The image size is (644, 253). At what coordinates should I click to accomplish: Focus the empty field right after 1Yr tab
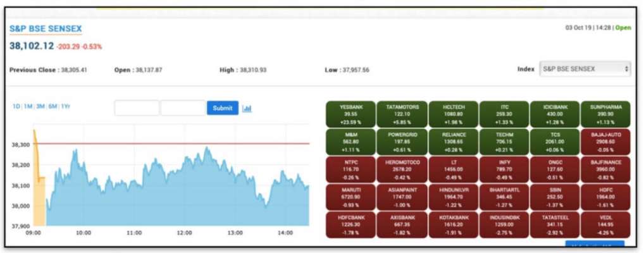pos(137,108)
